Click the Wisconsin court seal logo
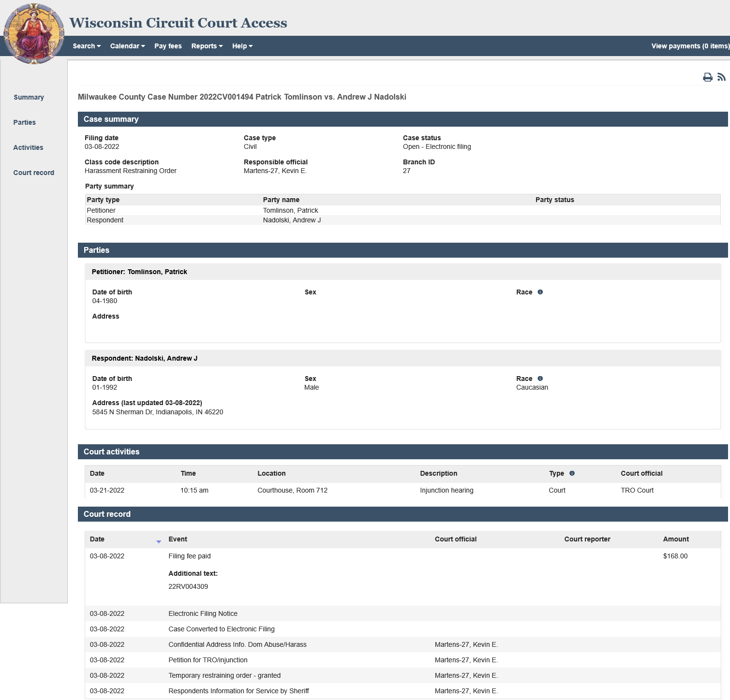This screenshot has width=730, height=700. (x=34, y=34)
